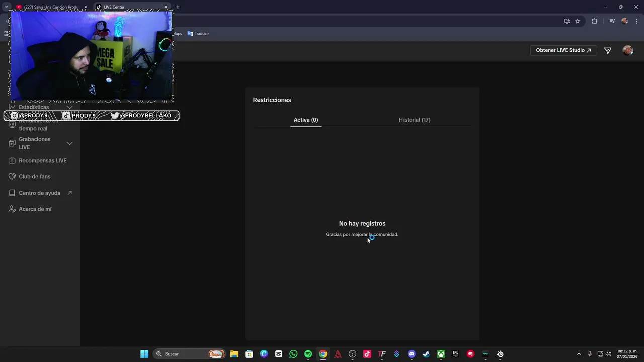
Task: Click Obtener LIVE Studio button
Action: 563,50
